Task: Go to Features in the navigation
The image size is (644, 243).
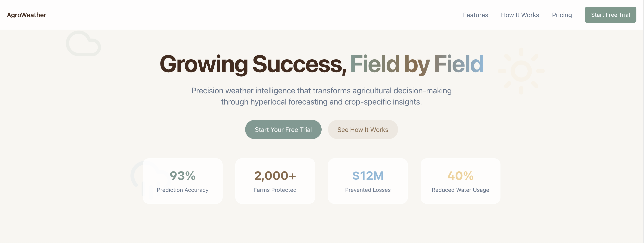Action: (x=475, y=15)
